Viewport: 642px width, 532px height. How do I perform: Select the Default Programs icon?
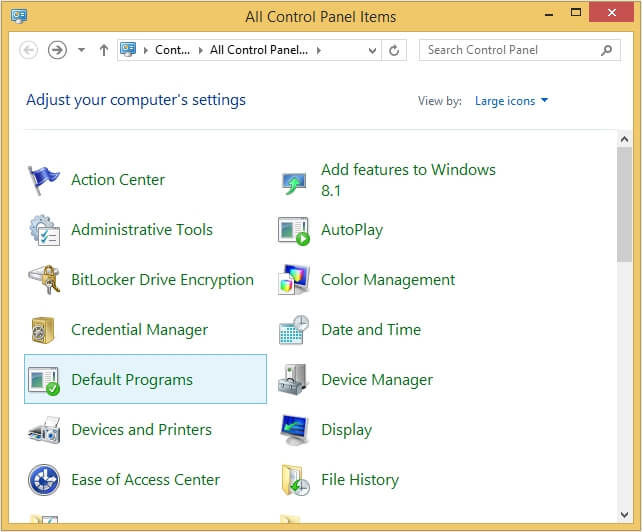point(44,381)
